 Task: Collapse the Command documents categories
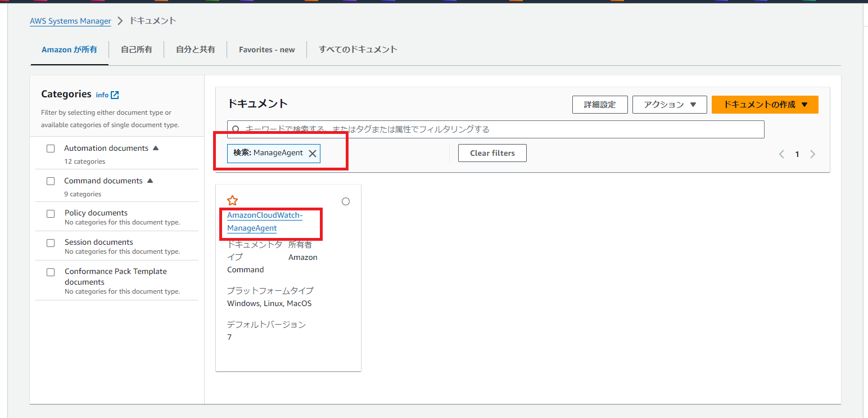click(150, 181)
